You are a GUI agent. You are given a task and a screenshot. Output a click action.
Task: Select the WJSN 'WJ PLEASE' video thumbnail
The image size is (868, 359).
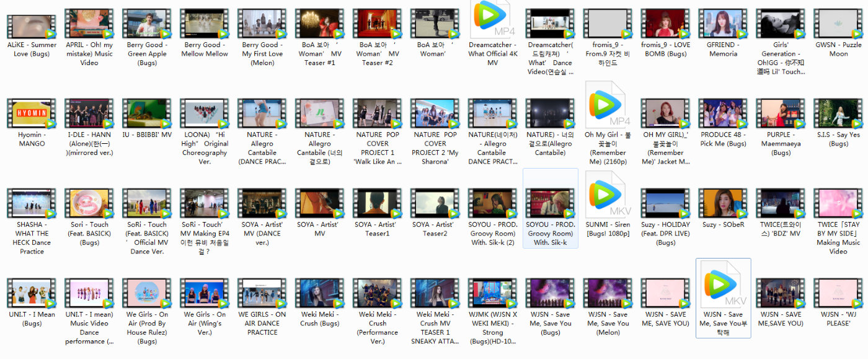(x=839, y=293)
